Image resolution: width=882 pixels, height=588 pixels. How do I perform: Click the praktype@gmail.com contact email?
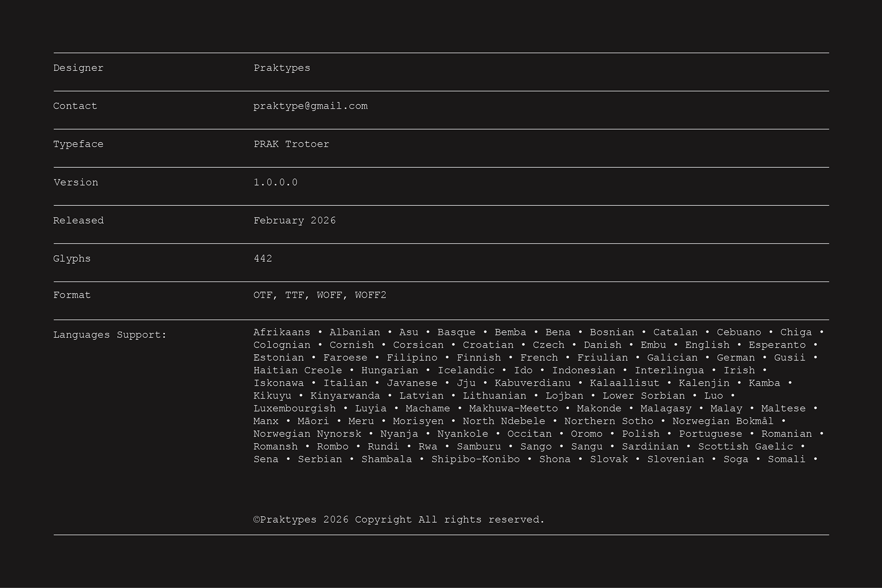311,106
